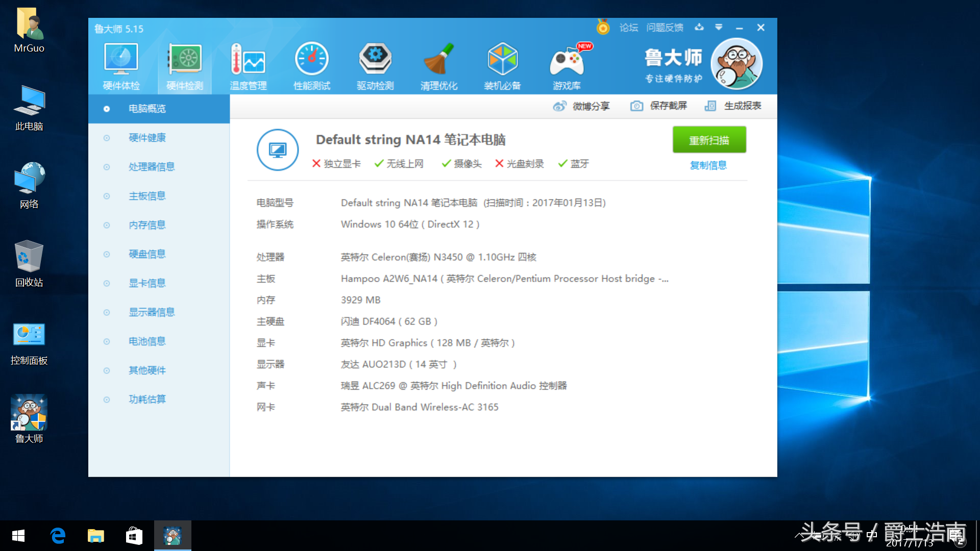This screenshot has height=551, width=980.
Task: Click the 生成报表 report generation button
Action: (x=732, y=106)
